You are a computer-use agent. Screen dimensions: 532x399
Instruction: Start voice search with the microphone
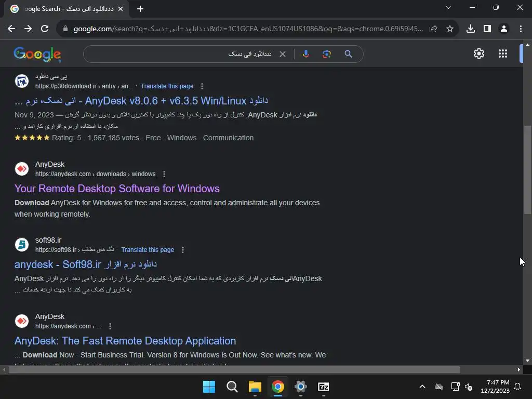305,54
